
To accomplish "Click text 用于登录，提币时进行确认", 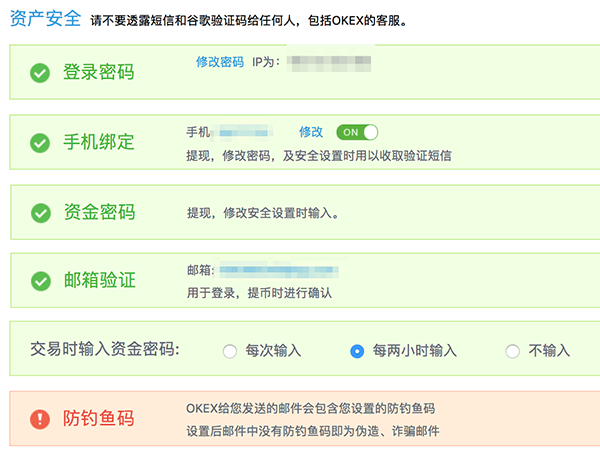I will click(259, 293).
